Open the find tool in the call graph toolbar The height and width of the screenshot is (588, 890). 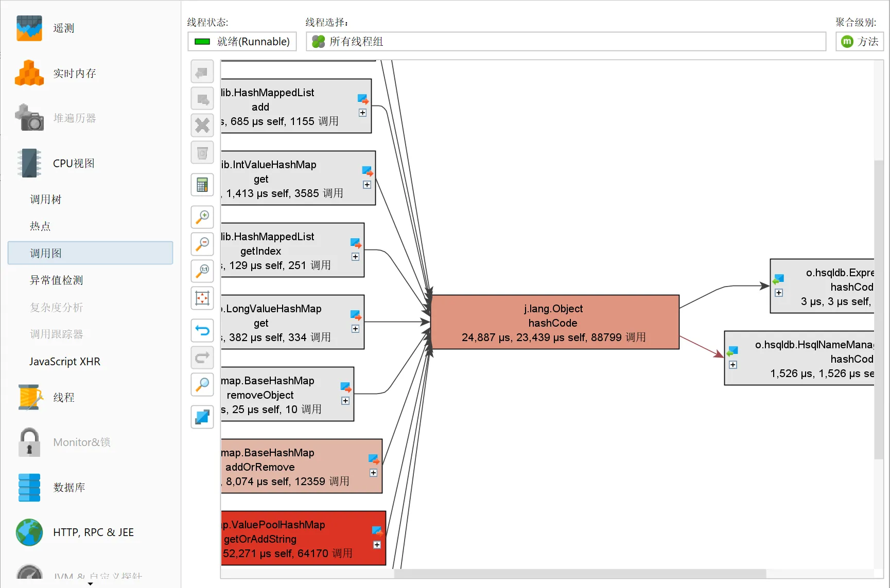(202, 384)
